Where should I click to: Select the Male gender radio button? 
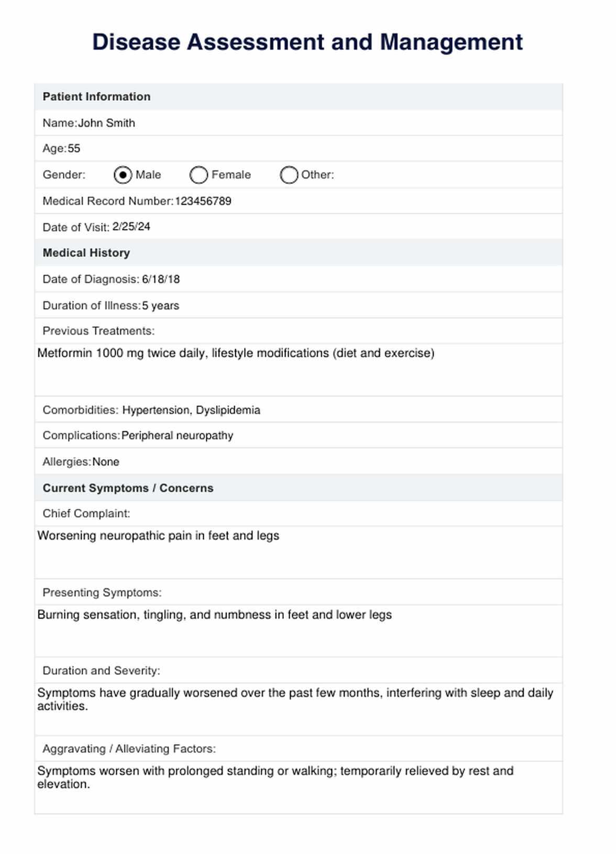pyautogui.click(x=123, y=175)
